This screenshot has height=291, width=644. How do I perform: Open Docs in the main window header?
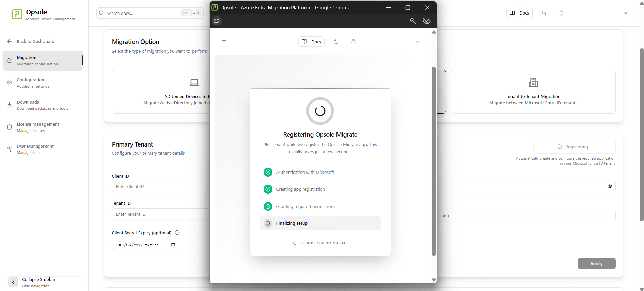[x=519, y=13]
